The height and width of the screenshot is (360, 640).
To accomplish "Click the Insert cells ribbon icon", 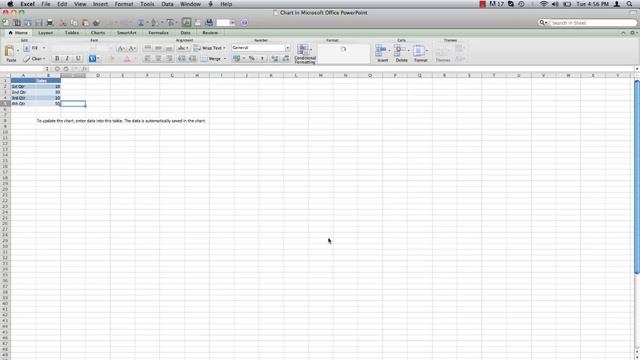I will point(382,53).
